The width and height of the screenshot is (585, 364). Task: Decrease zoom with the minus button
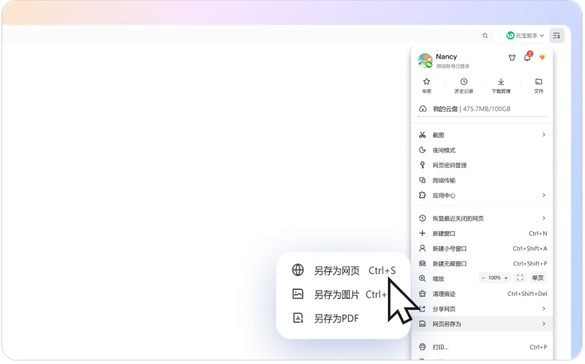coord(483,278)
